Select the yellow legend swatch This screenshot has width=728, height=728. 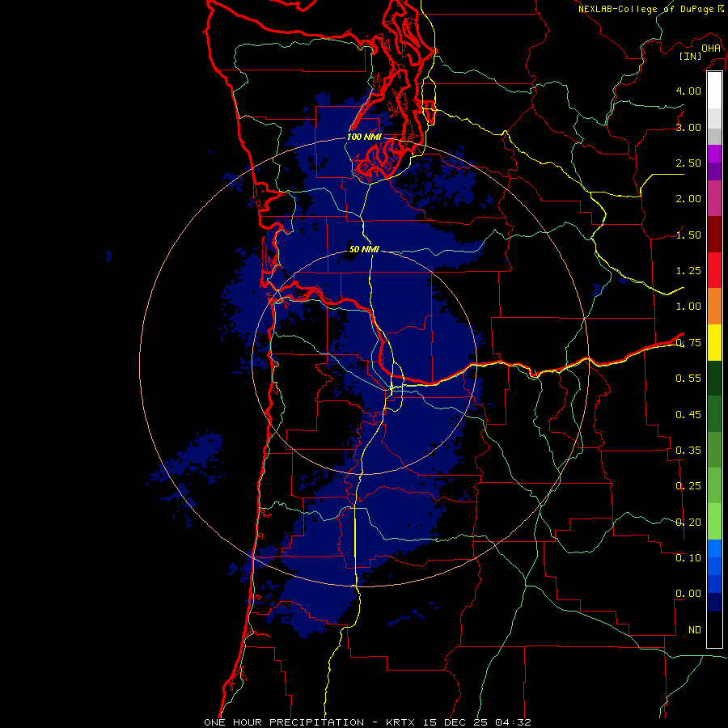(x=714, y=342)
